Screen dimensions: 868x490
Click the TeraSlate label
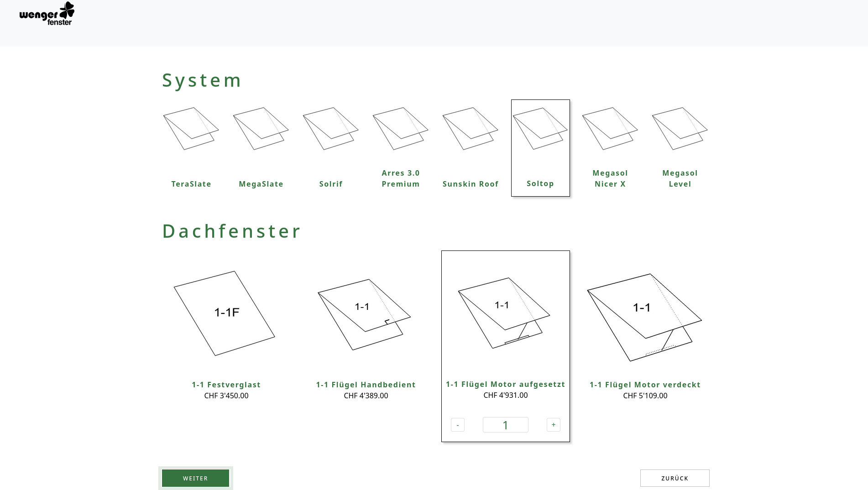pyautogui.click(x=191, y=184)
